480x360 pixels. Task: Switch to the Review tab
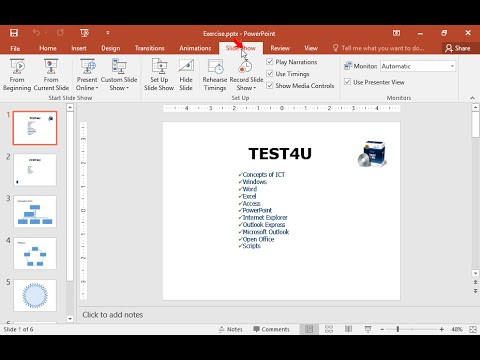pos(280,48)
